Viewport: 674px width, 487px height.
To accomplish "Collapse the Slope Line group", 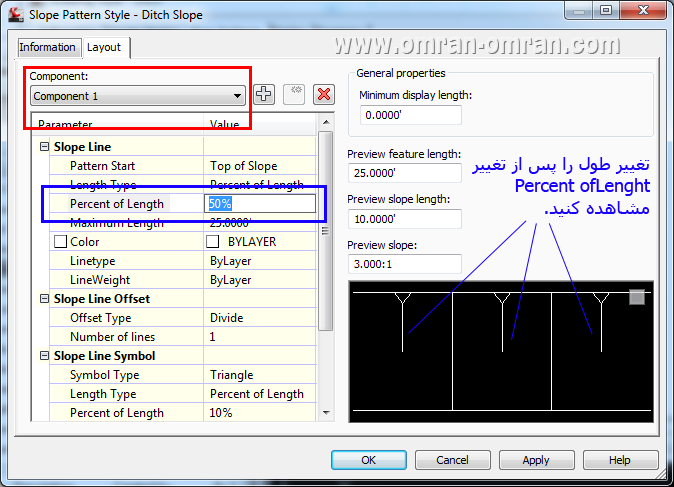I will [44, 147].
